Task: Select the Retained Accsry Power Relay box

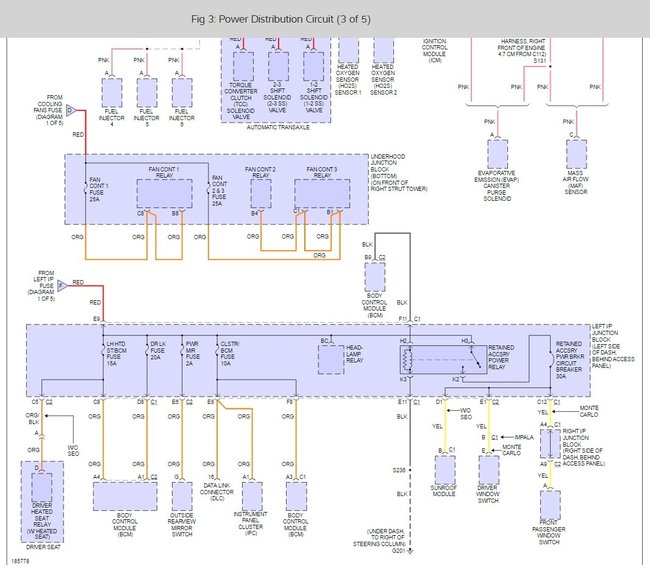Action: (x=444, y=359)
